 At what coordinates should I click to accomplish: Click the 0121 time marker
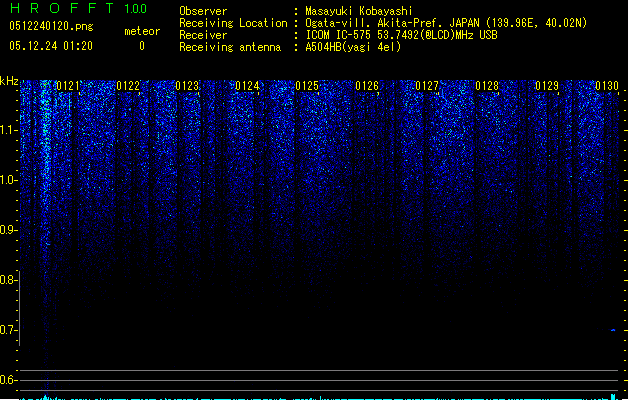pyautogui.click(x=68, y=86)
